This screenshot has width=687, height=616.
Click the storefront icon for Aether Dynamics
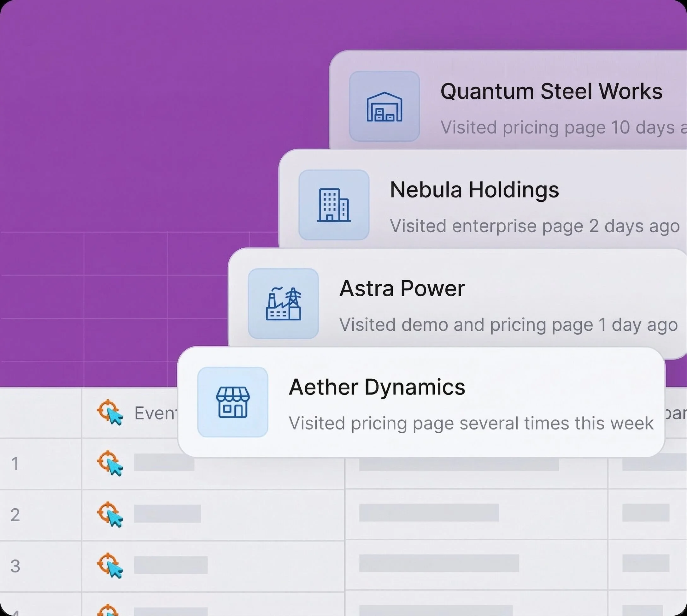click(x=233, y=402)
